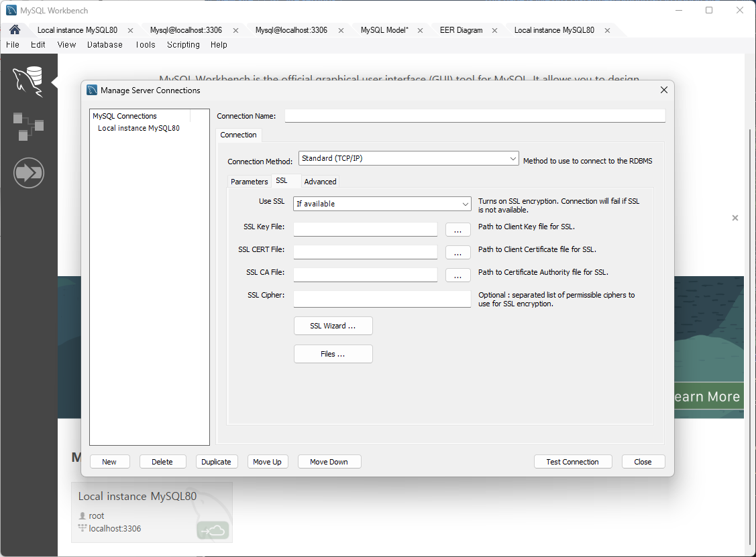Go to the Home screen tab icon
The image size is (756, 557).
point(15,30)
